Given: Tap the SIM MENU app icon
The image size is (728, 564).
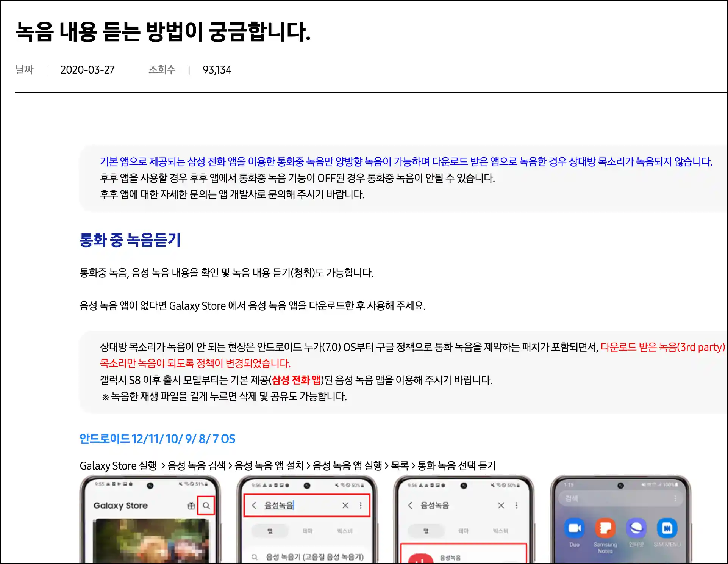Looking at the screenshot, I should point(667,528).
